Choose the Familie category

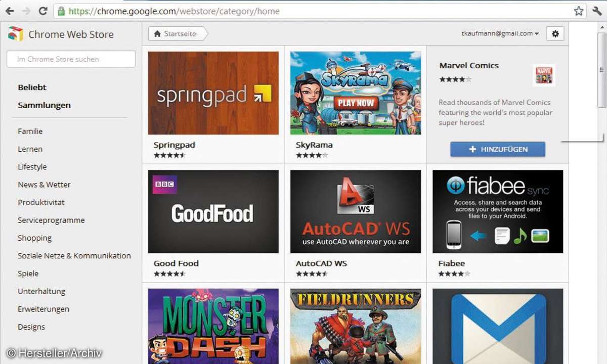(30, 131)
